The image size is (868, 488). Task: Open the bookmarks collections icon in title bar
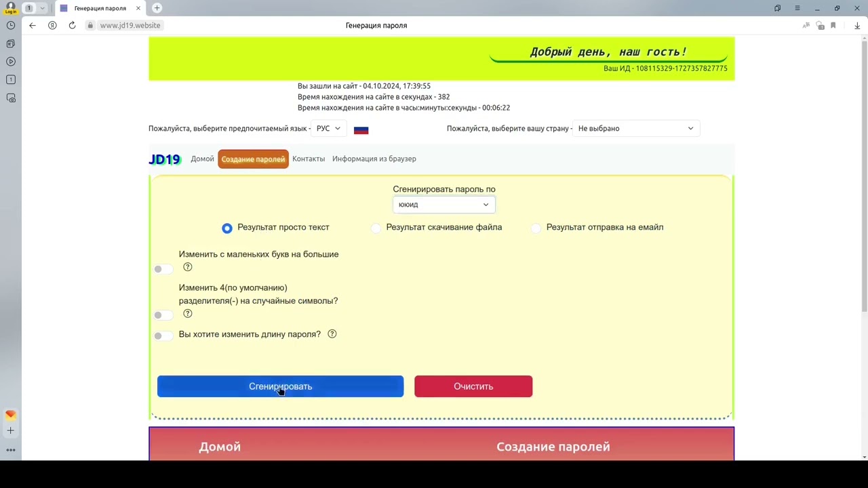click(777, 8)
